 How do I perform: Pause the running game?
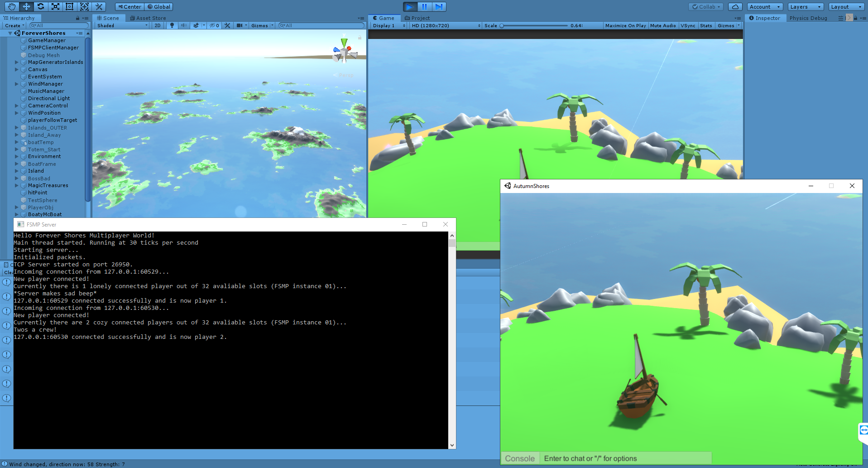(424, 6)
